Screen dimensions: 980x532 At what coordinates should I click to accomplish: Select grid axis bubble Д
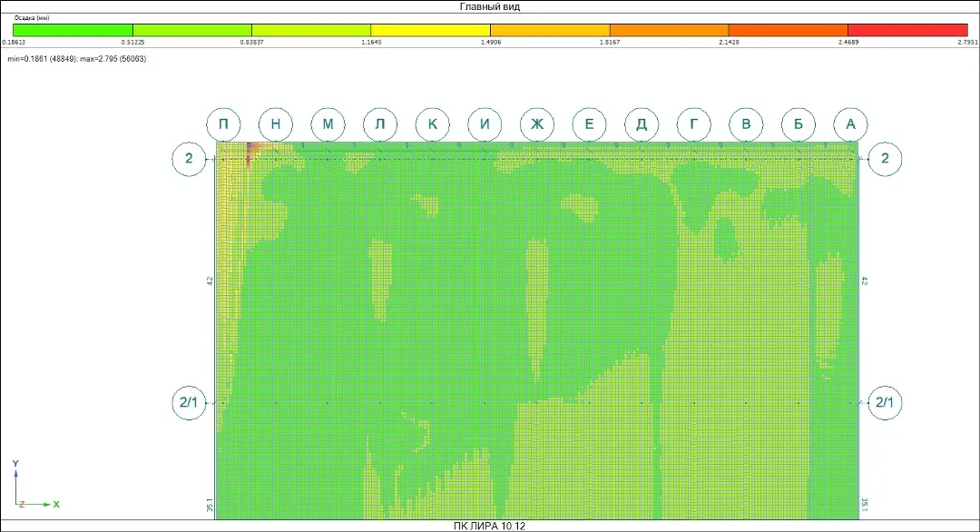642,123
